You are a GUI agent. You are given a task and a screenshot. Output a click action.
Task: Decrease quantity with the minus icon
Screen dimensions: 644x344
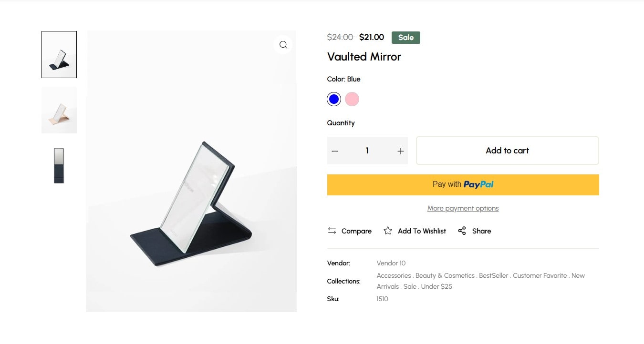335,151
